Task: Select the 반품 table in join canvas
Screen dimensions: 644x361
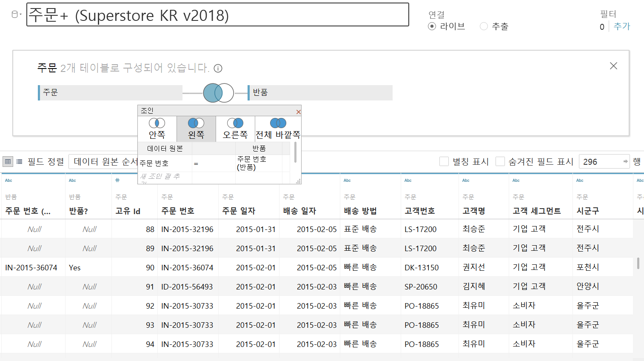Action: coord(320,93)
